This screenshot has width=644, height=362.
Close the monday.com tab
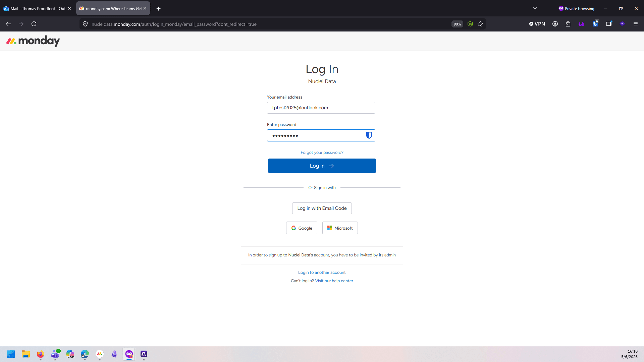(x=145, y=8)
